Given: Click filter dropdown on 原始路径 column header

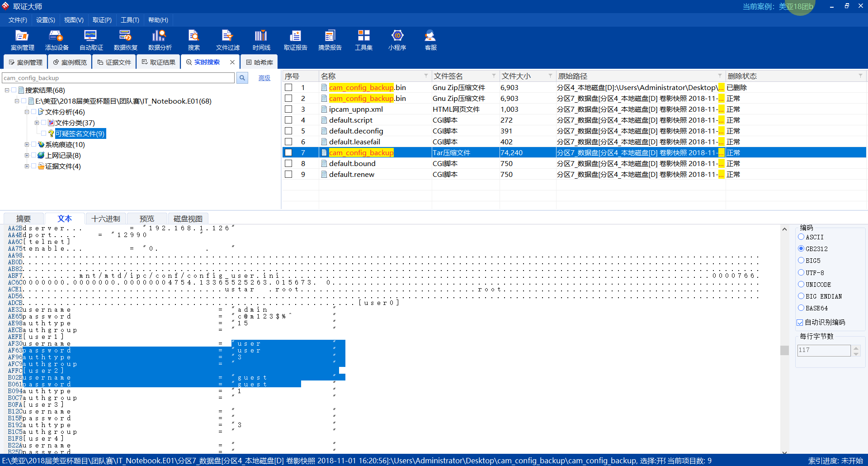Looking at the screenshot, I should [720, 76].
